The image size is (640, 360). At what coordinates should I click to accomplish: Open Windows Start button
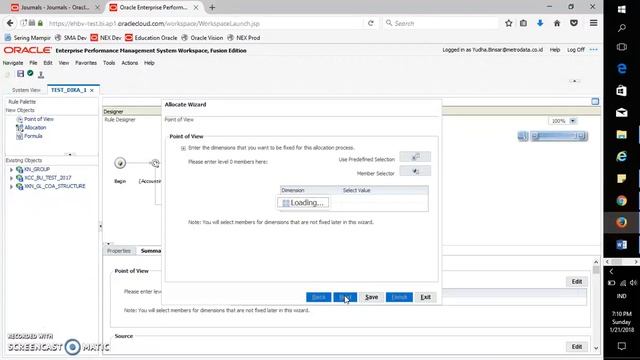[x=622, y=9]
